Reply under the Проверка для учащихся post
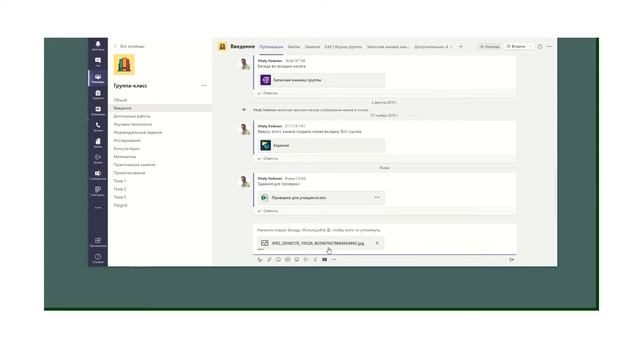This screenshot has height=360, width=640. pos(268,211)
